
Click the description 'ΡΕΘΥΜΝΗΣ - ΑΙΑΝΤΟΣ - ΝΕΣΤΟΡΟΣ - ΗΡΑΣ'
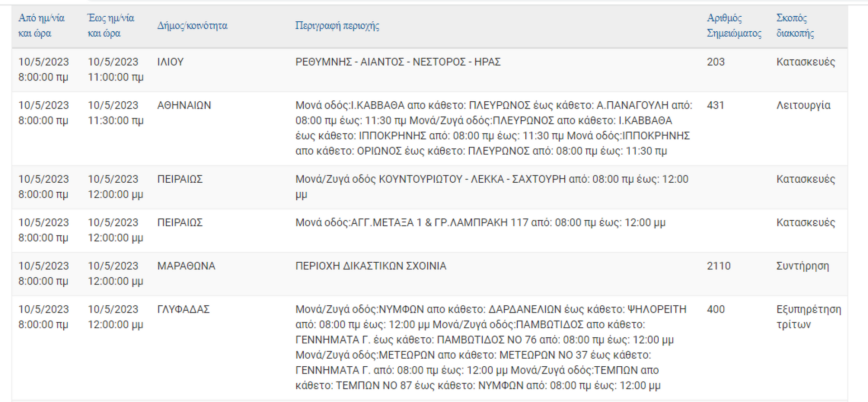click(x=398, y=62)
